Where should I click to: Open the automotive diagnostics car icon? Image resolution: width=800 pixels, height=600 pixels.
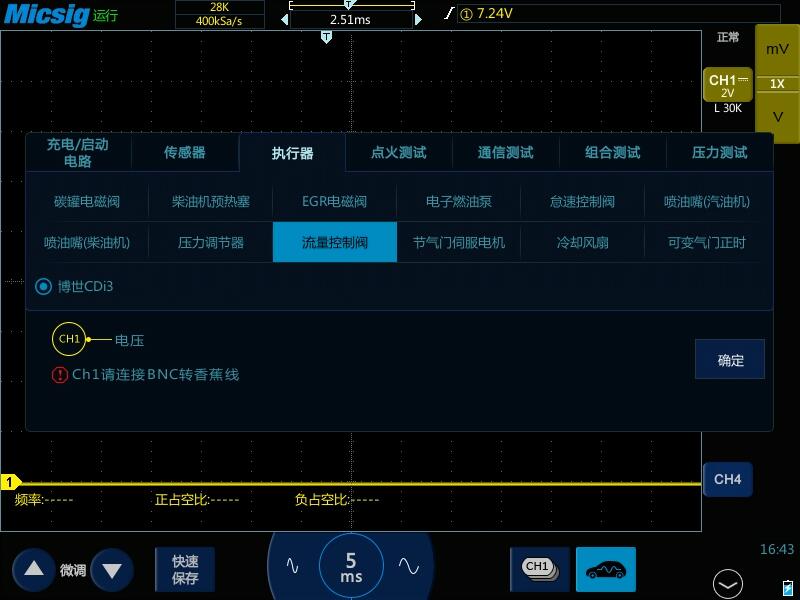(606, 569)
